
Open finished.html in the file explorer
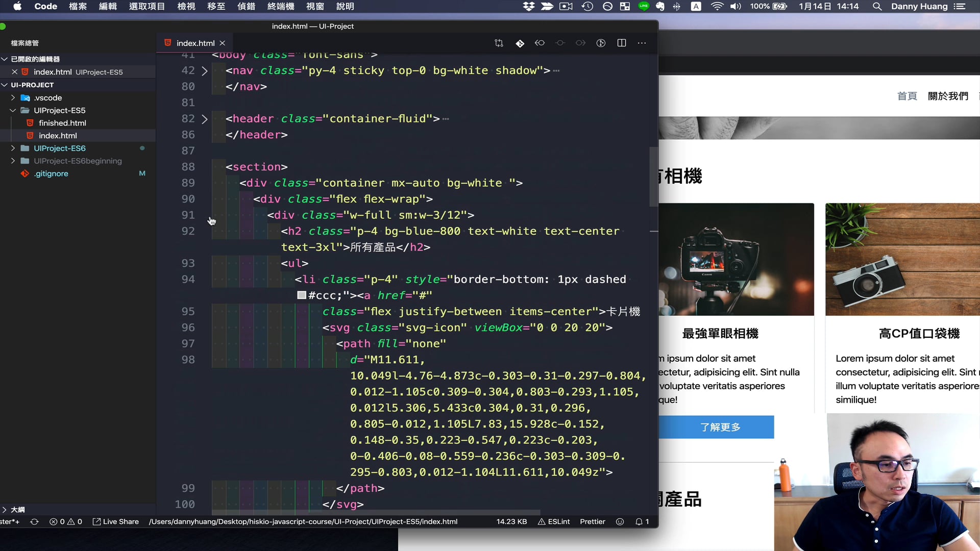point(62,123)
